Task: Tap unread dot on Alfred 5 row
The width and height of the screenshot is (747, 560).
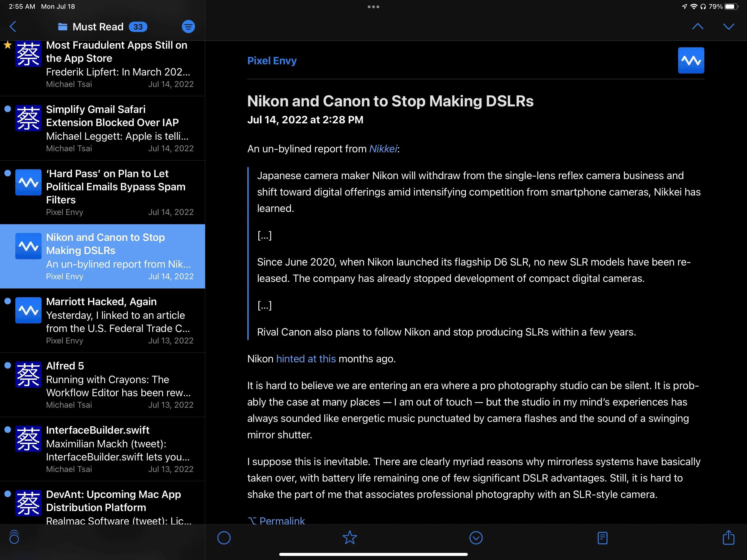Action: (x=8, y=365)
